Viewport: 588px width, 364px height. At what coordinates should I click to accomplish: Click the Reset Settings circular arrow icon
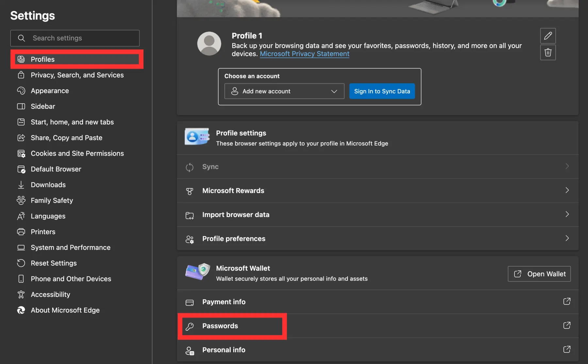click(21, 263)
